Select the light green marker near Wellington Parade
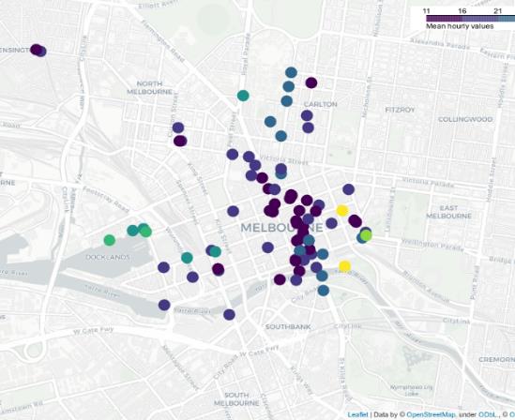 [x=366, y=235]
